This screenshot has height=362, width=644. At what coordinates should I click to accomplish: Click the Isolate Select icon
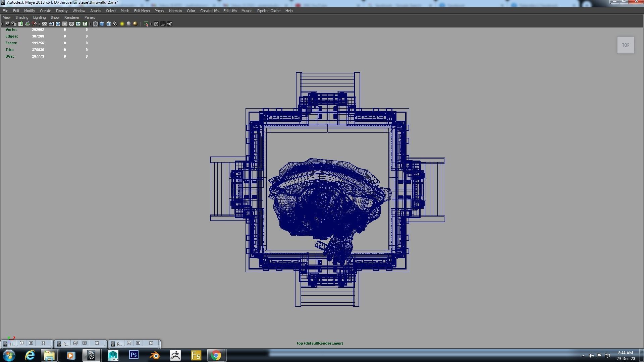point(146,24)
